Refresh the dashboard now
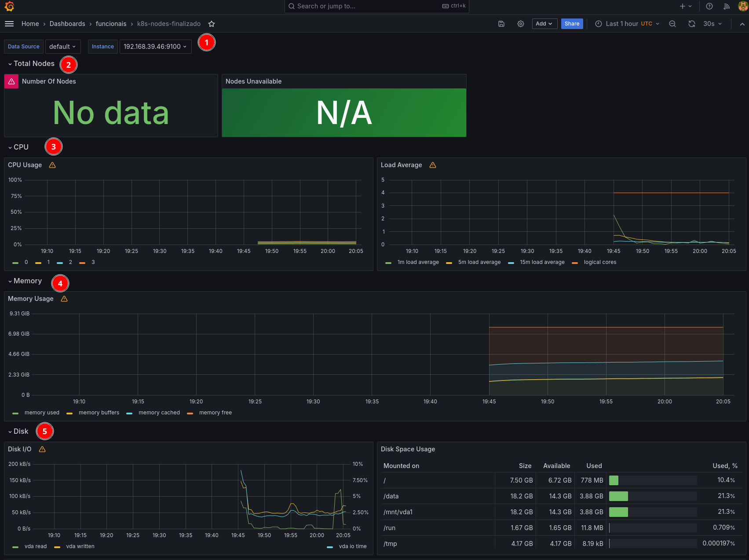The height and width of the screenshot is (560, 749). pos(692,24)
